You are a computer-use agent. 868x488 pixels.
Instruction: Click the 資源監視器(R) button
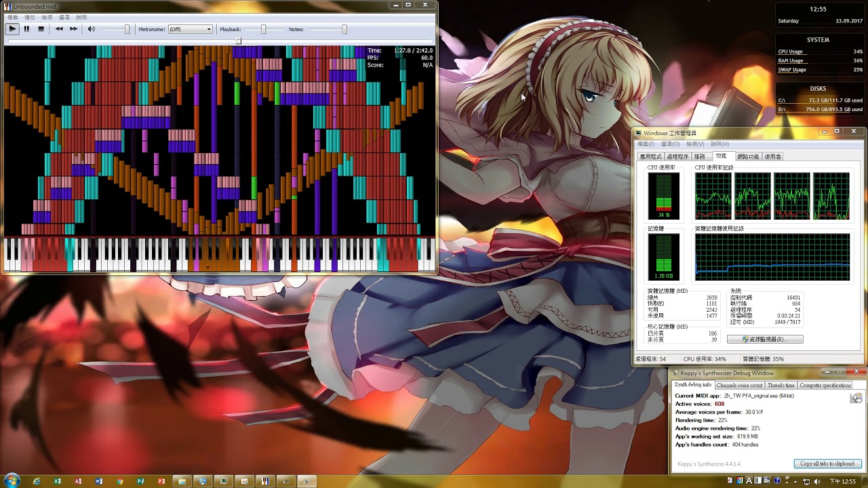pos(765,339)
